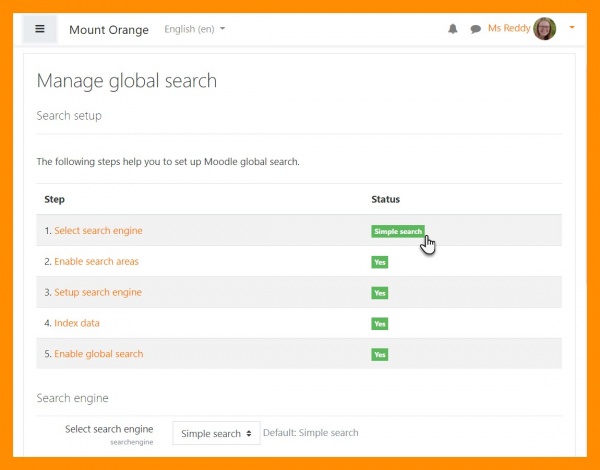
Task: Open the Enable search areas step link
Action: click(96, 261)
